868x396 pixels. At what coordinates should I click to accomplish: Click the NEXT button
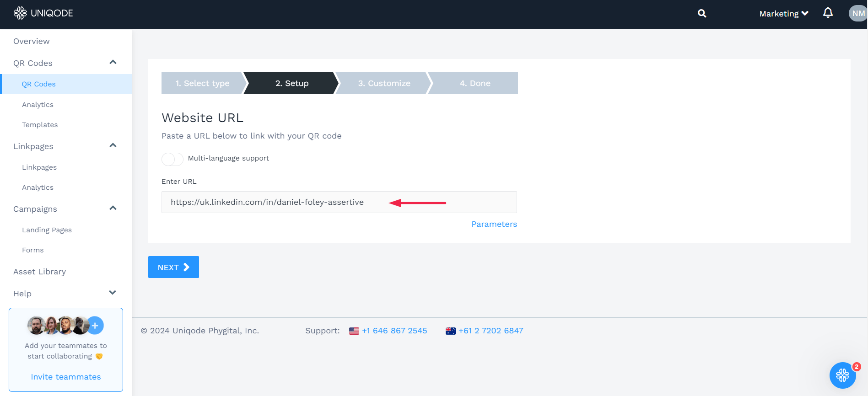(x=173, y=267)
